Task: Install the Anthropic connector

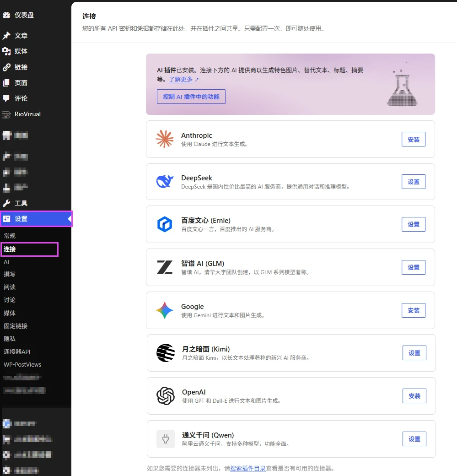Action: click(x=413, y=139)
